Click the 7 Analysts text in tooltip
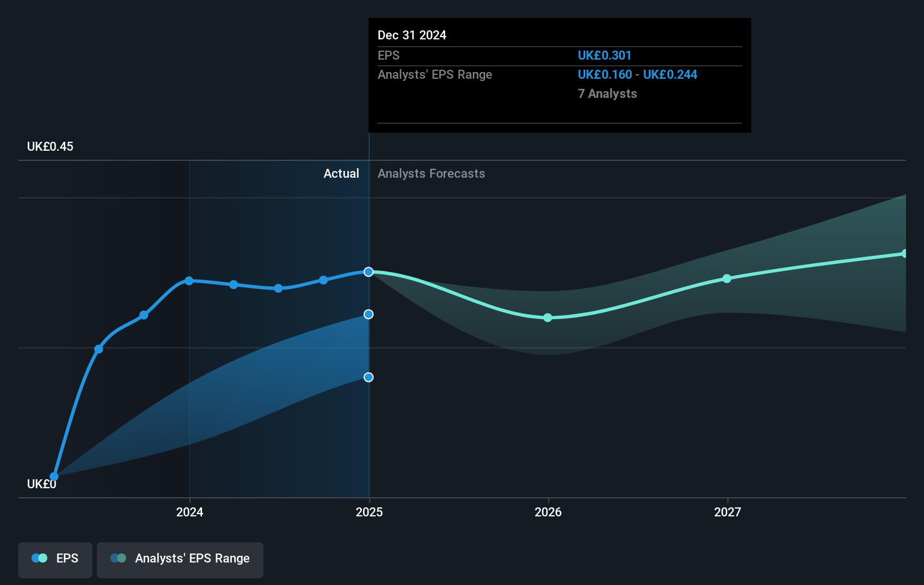924x585 pixels. pos(607,94)
